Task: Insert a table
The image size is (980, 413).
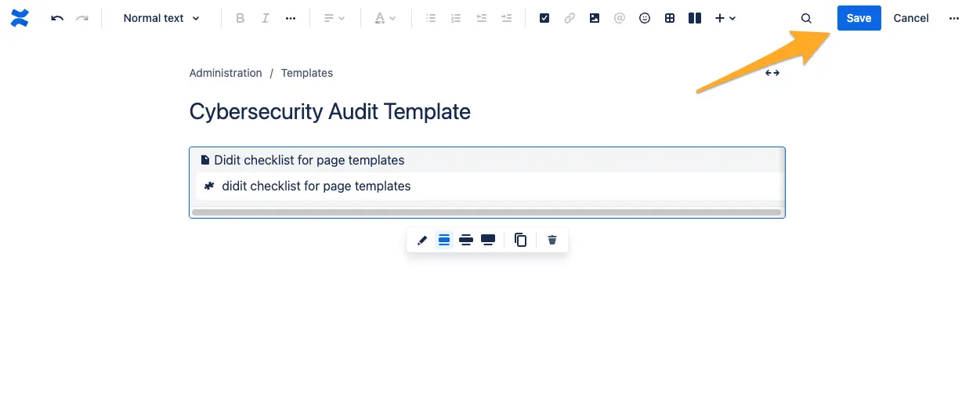Action: 670,18
